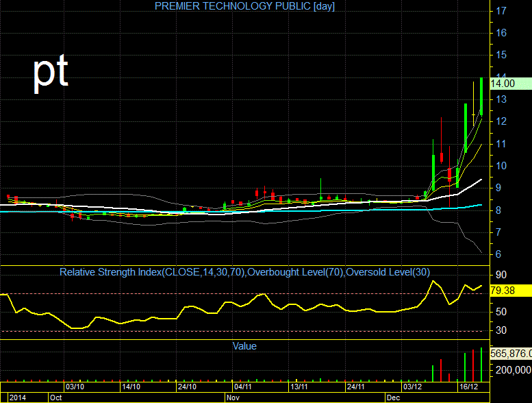Click the 04/11 date marker on timeline
This screenshot has height=403, width=532.
242,387
